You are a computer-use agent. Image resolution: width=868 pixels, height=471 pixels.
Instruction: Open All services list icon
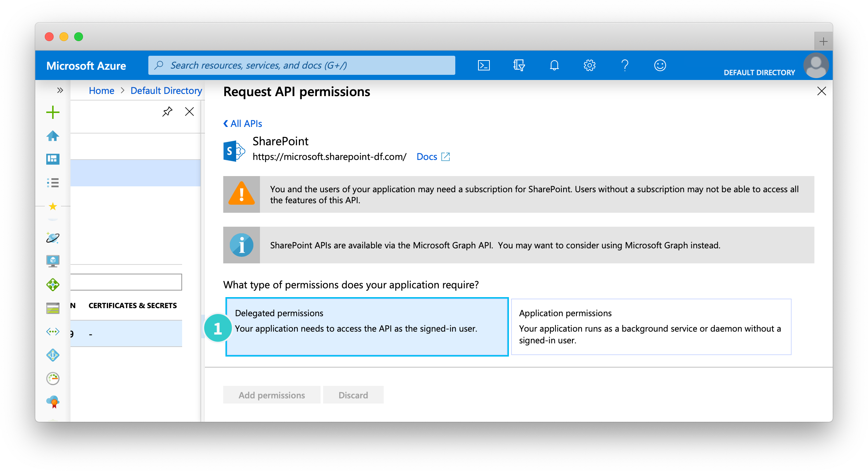(53, 183)
